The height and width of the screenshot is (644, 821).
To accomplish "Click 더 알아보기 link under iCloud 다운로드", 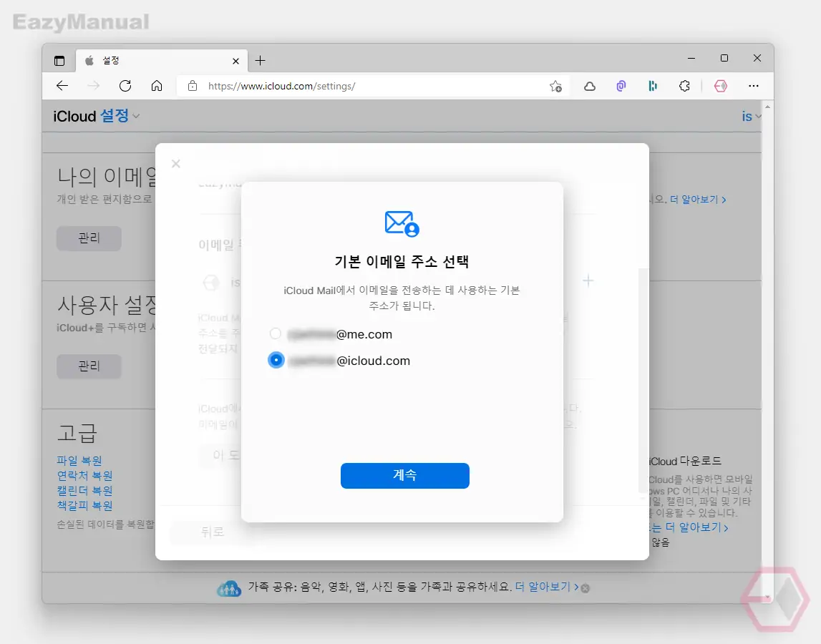I will (x=697, y=527).
